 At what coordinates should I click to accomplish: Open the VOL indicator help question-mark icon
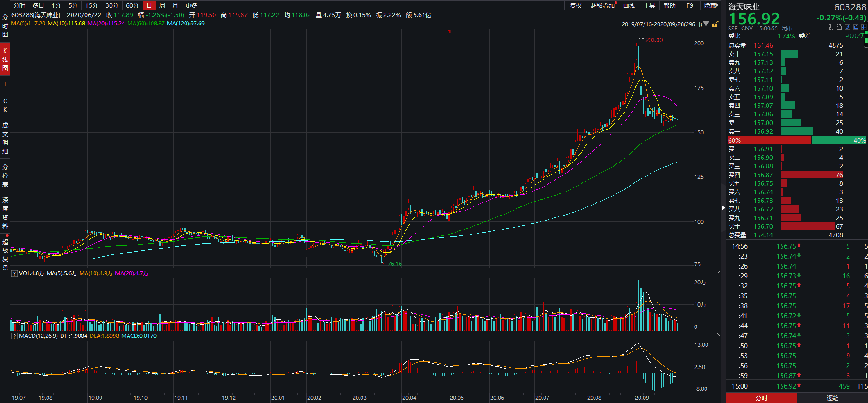14,273
